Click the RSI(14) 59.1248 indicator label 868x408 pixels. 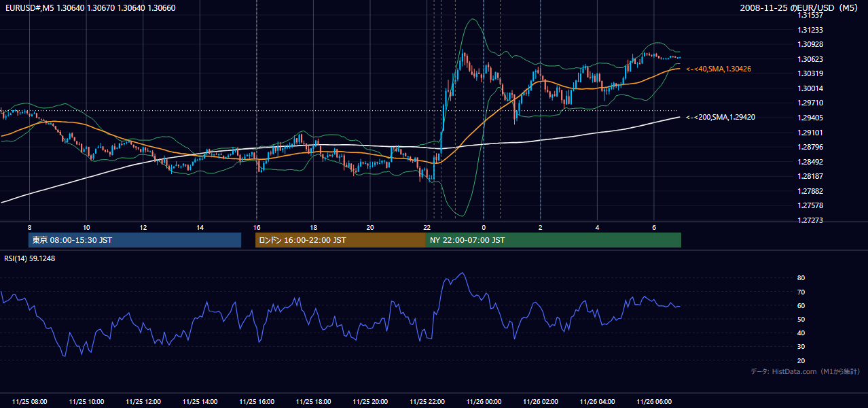tap(30, 258)
